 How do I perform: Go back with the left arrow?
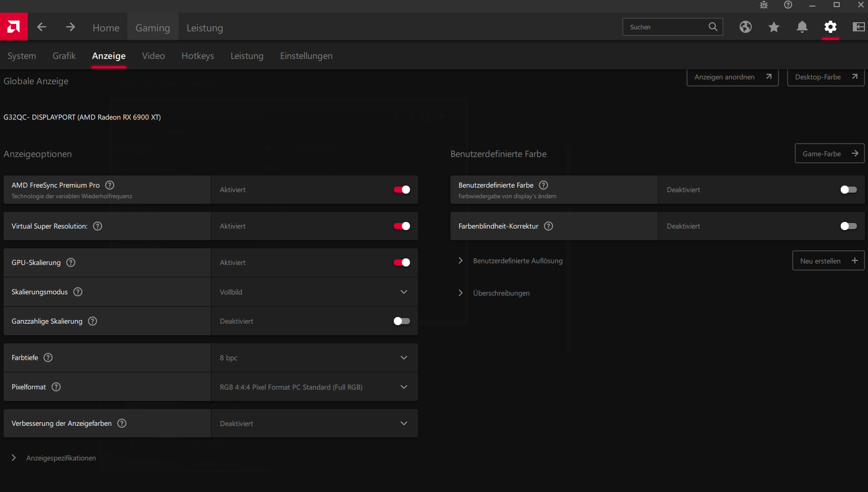pos(41,27)
